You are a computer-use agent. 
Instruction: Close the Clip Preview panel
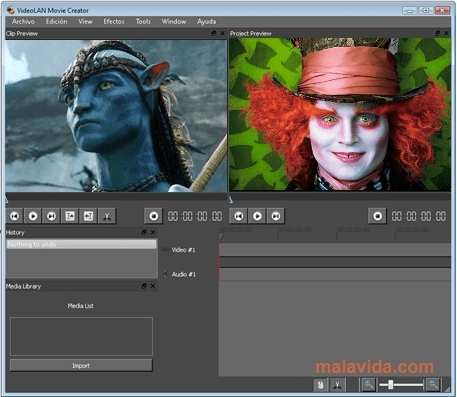[x=222, y=33]
